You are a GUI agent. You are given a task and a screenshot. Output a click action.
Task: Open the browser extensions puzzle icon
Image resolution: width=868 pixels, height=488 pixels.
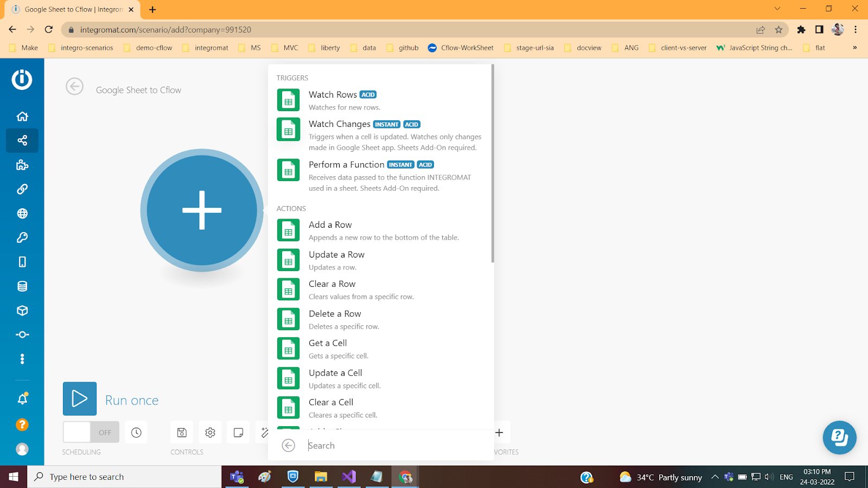(801, 29)
